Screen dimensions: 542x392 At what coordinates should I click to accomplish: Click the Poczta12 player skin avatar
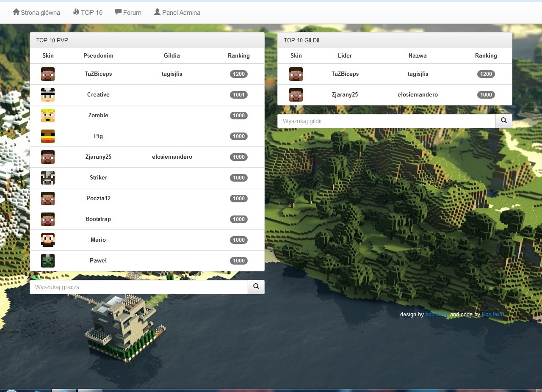click(x=48, y=199)
